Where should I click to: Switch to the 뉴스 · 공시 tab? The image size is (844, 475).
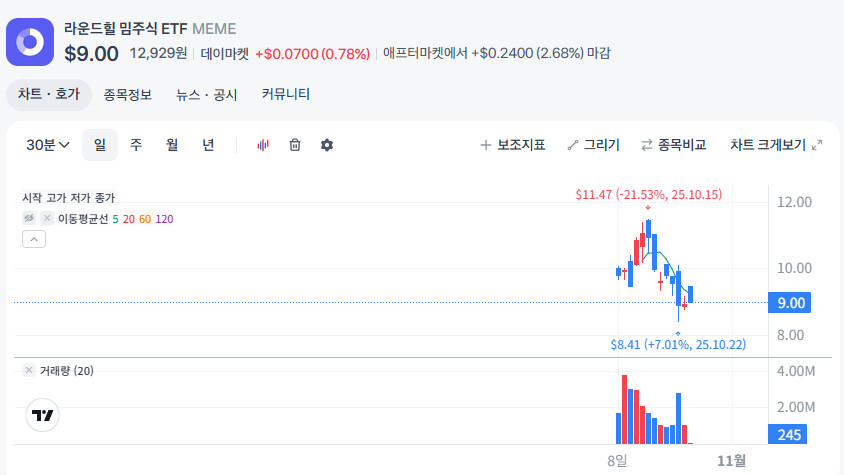tap(207, 95)
